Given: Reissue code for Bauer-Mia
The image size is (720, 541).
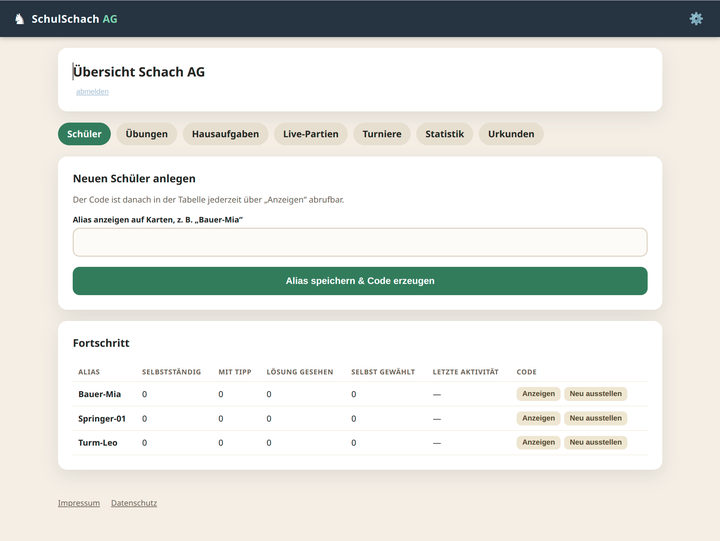Looking at the screenshot, I should click(x=596, y=394).
